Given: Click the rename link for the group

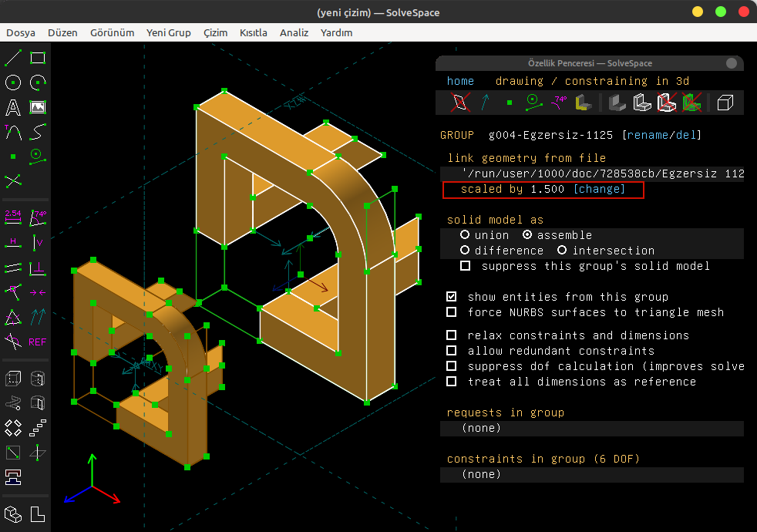Looking at the screenshot, I should click(648, 135).
